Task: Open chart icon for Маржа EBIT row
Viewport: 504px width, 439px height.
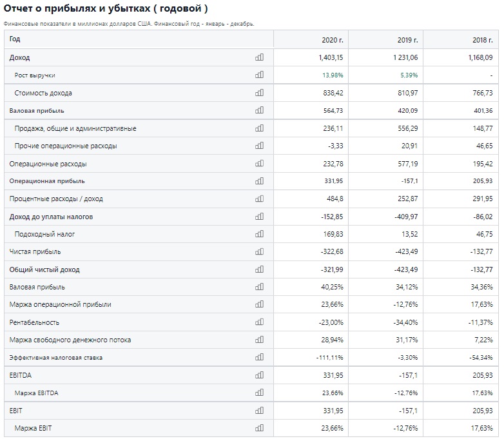Action: click(259, 428)
